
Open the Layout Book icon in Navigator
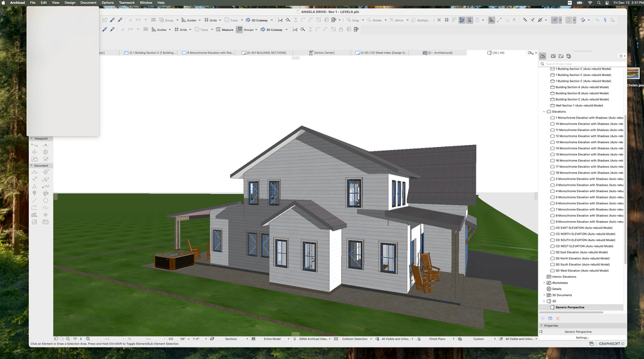561,56
